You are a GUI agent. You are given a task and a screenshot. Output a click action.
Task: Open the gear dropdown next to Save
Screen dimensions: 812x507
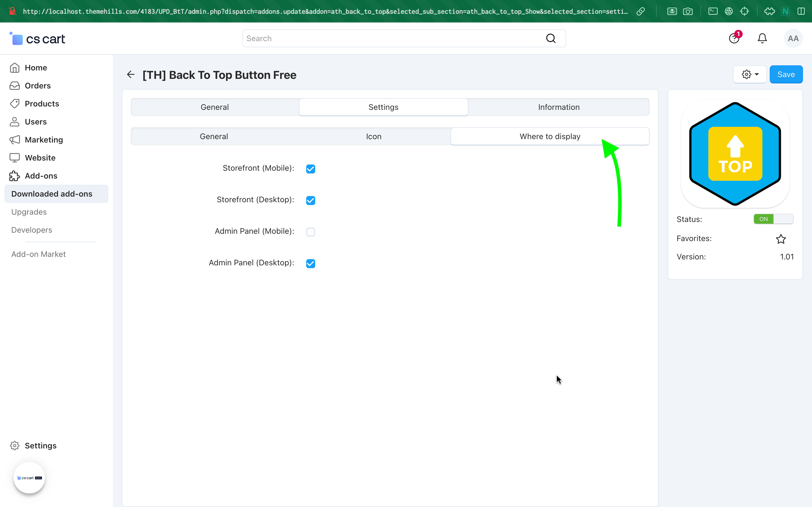point(750,74)
